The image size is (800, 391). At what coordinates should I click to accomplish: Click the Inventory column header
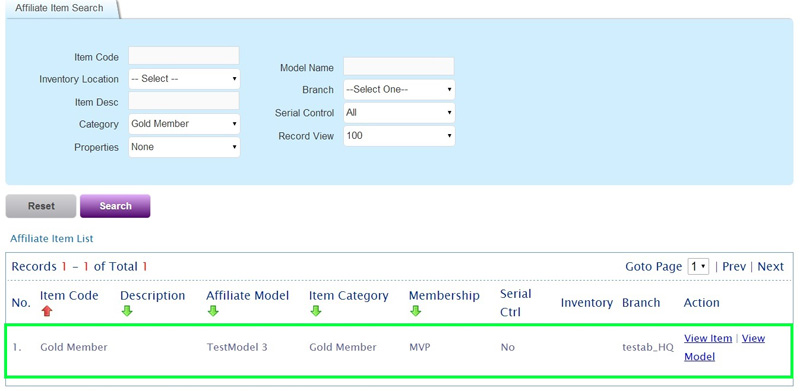tap(586, 303)
